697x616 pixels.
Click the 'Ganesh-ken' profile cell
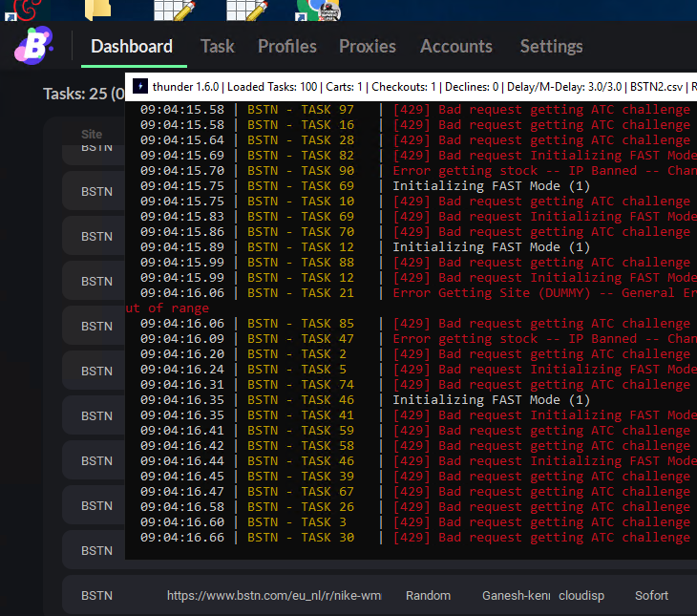517,596
